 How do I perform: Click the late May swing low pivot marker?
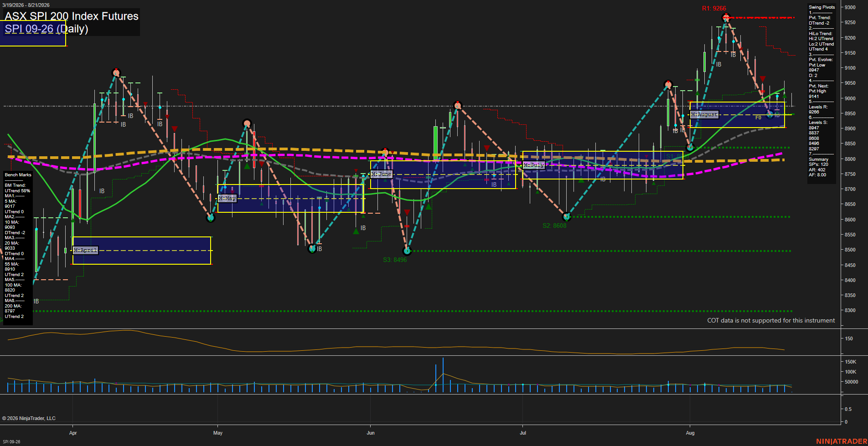click(312, 249)
